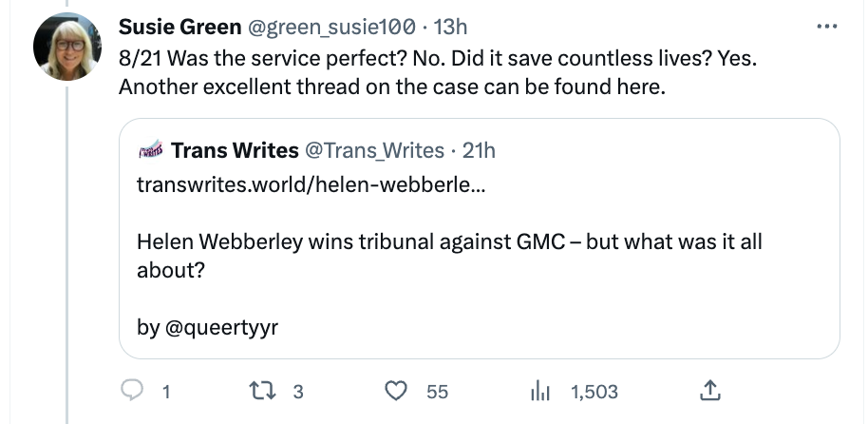
Task: Retweet using the retweet arrows icon
Action: point(262,392)
